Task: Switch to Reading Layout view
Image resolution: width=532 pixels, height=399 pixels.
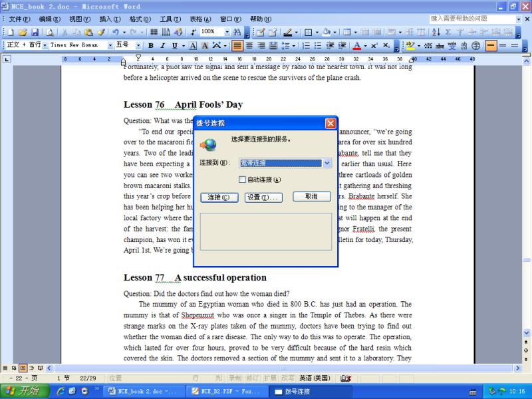Action: (x=41, y=368)
